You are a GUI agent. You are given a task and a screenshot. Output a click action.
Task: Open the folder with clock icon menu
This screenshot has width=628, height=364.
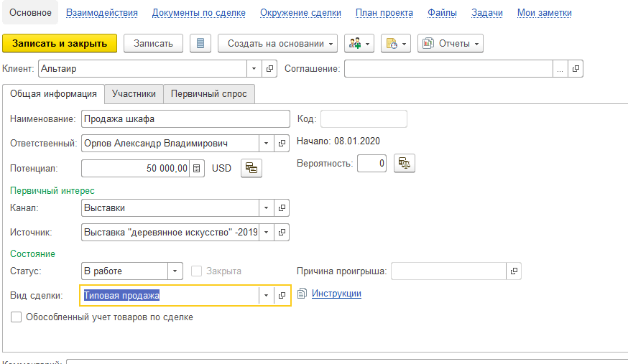(395, 43)
